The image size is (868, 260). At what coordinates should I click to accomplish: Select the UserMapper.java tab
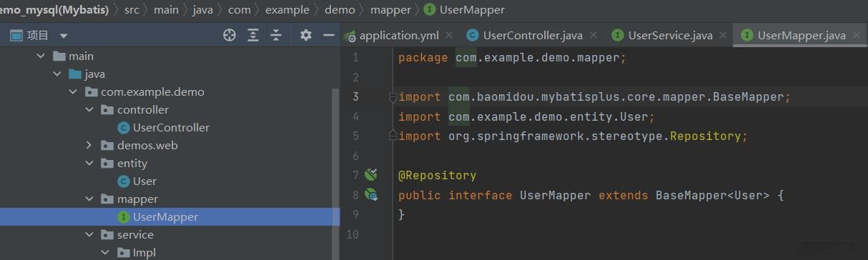tap(802, 35)
